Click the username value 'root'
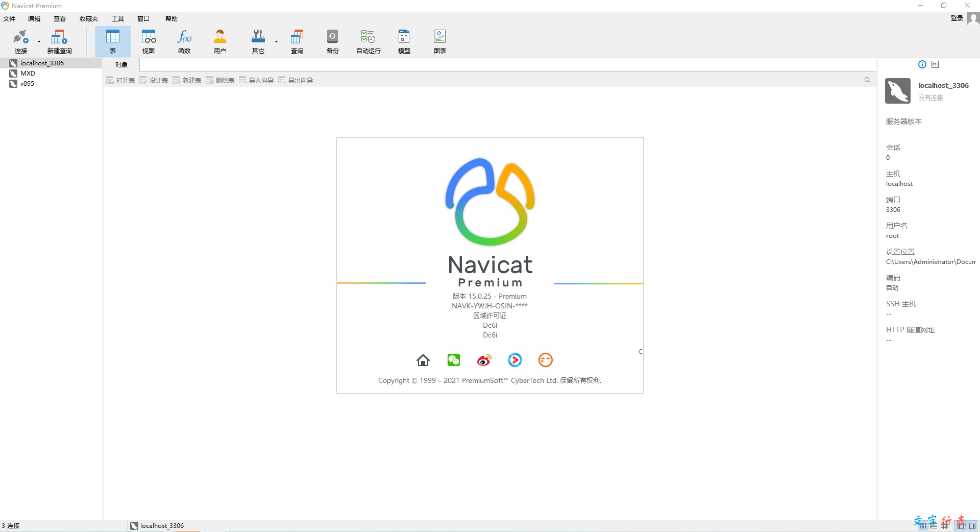This screenshot has width=980, height=532. [893, 236]
